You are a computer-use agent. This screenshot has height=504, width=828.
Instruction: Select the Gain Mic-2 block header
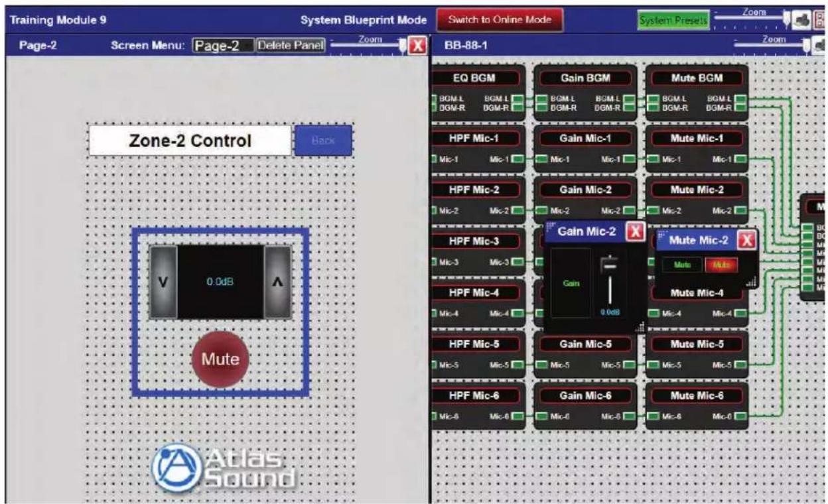[585, 190]
